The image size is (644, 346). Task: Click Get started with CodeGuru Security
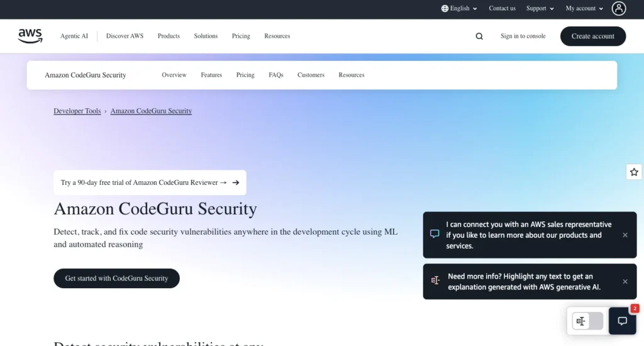(x=116, y=278)
